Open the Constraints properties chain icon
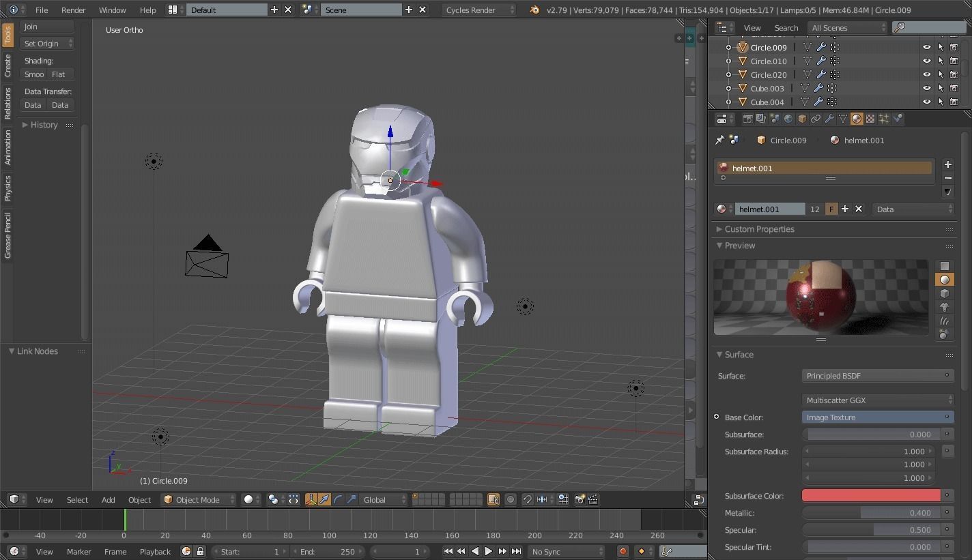The image size is (972, 560). coord(815,119)
